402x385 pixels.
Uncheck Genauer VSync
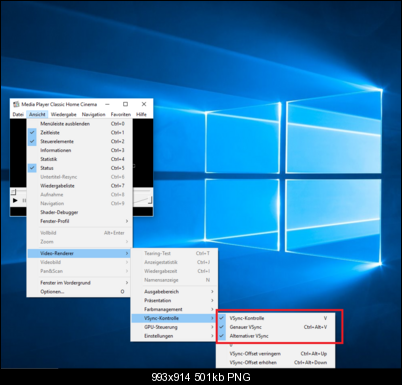tap(275, 327)
